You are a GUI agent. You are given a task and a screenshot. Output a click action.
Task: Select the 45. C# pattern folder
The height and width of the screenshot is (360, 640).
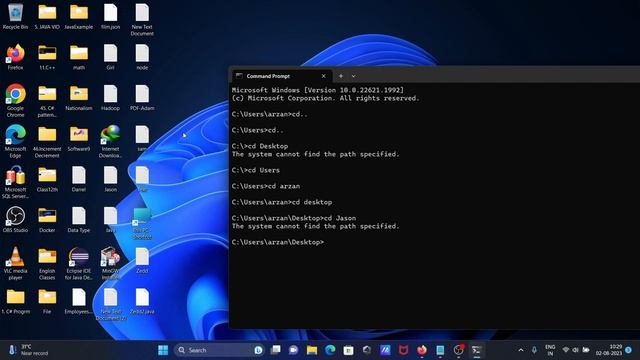[47, 101]
